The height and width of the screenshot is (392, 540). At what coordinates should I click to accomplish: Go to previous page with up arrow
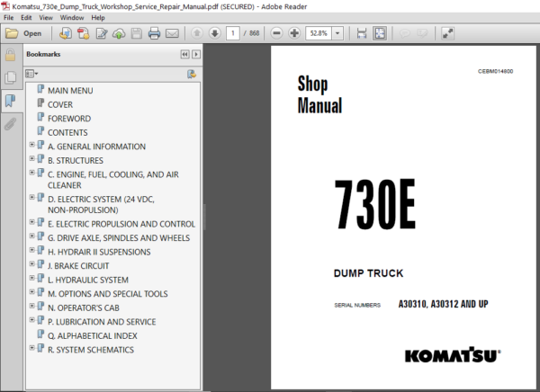[x=197, y=33]
